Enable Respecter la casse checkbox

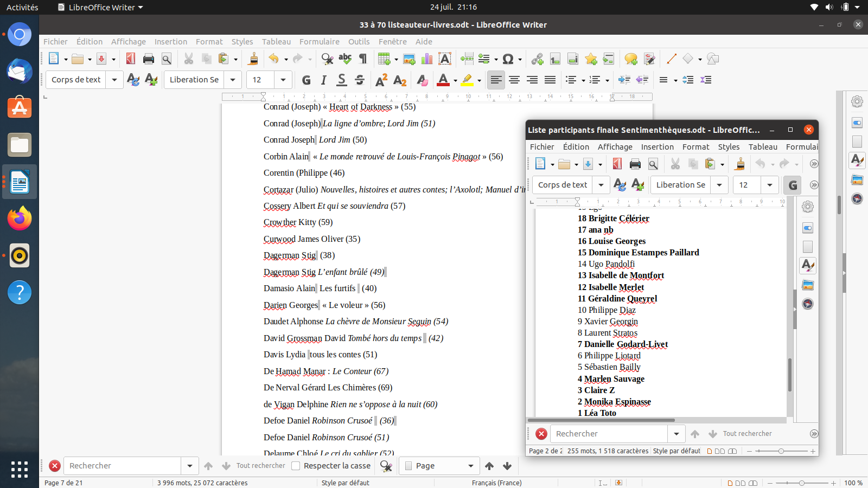296,466
